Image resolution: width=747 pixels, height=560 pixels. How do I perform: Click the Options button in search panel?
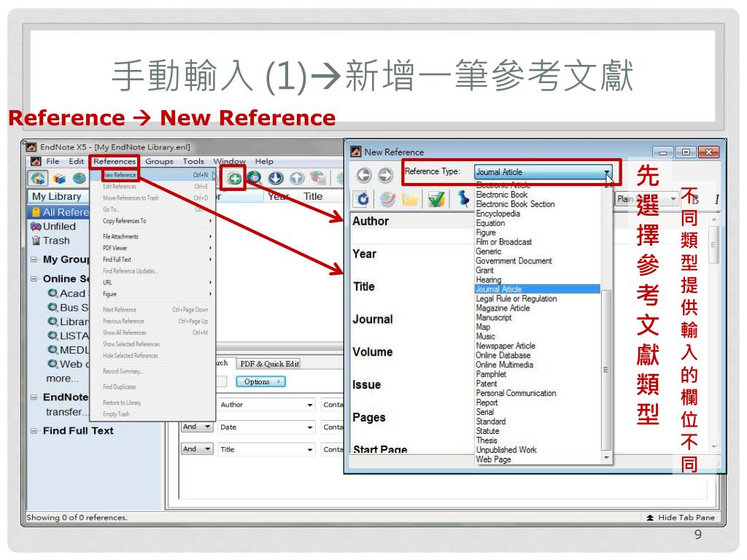click(260, 382)
